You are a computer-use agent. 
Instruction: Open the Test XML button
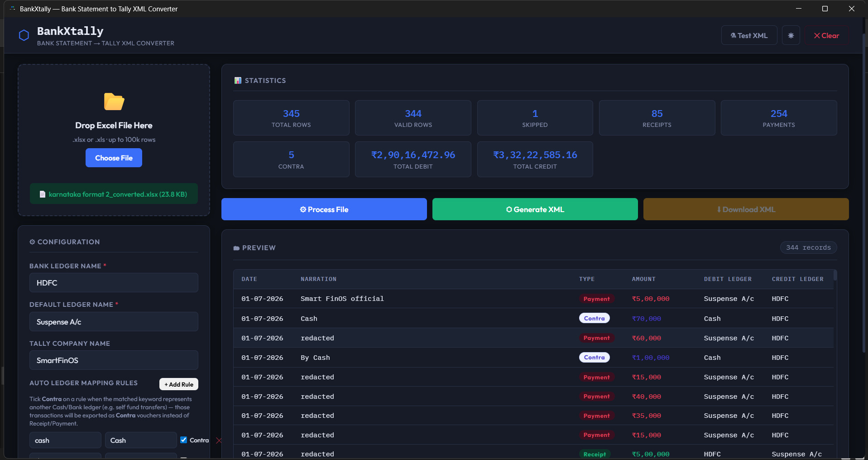click(x=749, y=35)
